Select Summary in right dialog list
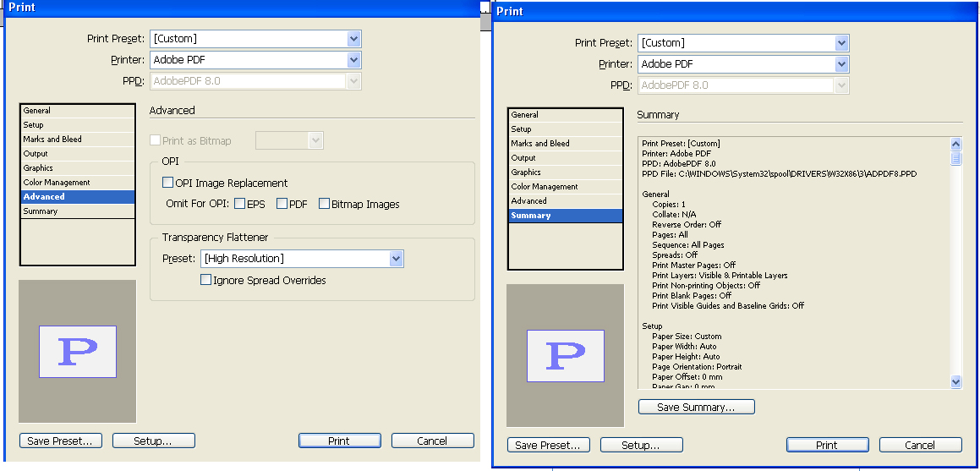 566,216
